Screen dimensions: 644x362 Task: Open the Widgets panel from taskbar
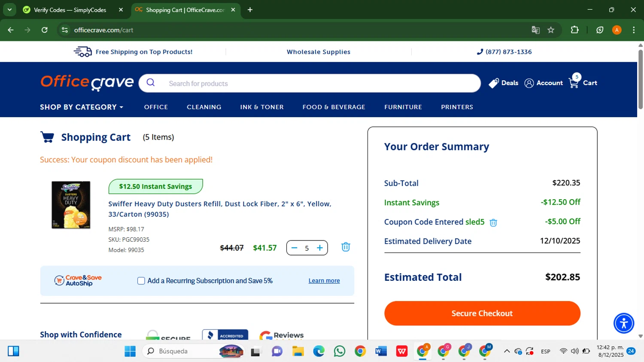[x=13, y=351]
